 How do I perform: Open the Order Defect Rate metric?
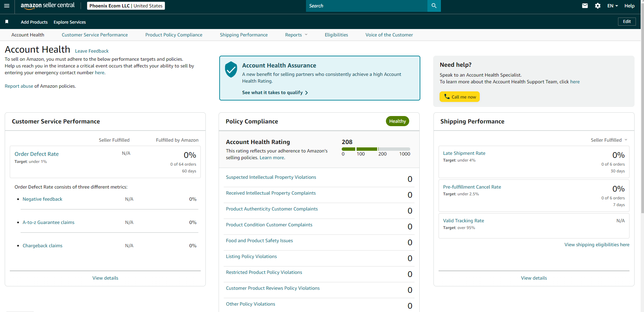[36, 154]
